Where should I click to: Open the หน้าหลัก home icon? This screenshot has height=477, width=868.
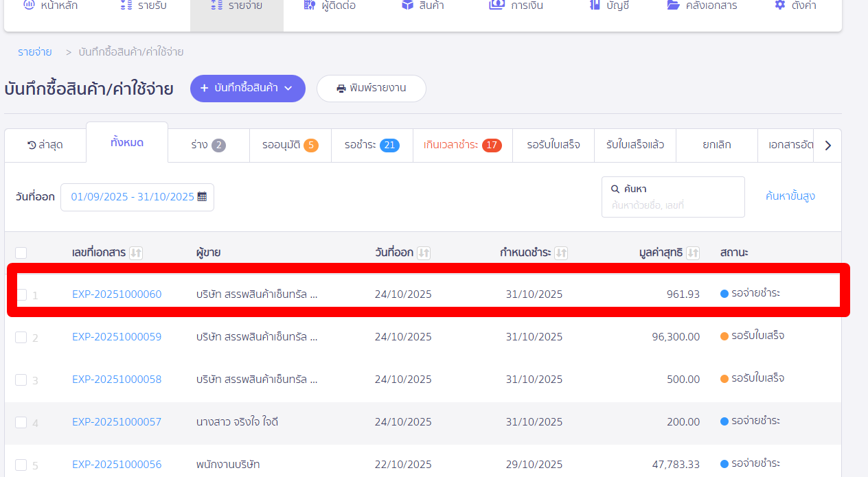(x=27, y=5)
